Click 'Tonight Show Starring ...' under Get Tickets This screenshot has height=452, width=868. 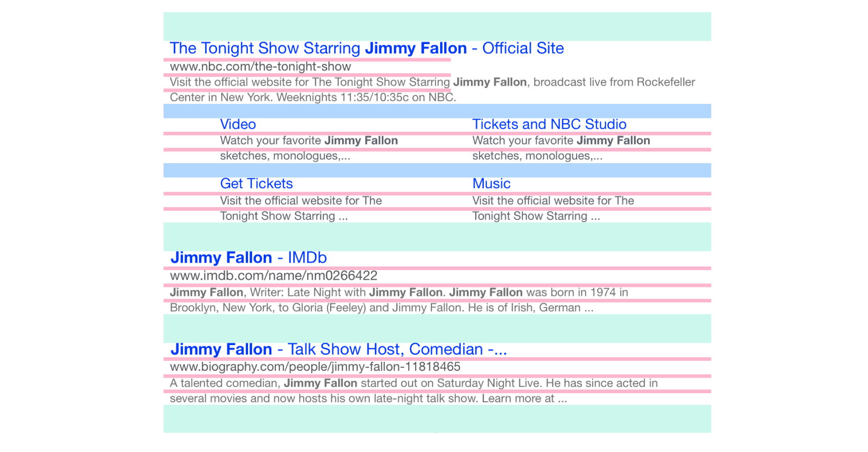[284, 216]
